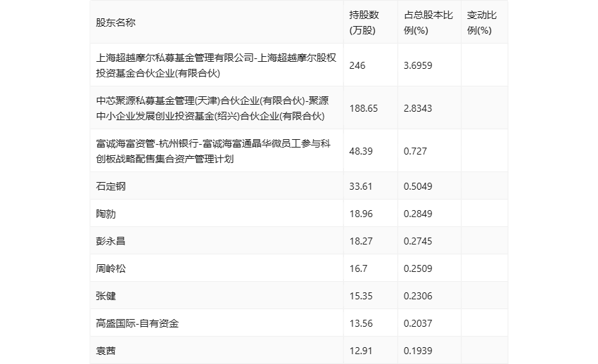598x364 pixels.
Task: Select the ratio value 0.2509
Action: tap(418, 268)
